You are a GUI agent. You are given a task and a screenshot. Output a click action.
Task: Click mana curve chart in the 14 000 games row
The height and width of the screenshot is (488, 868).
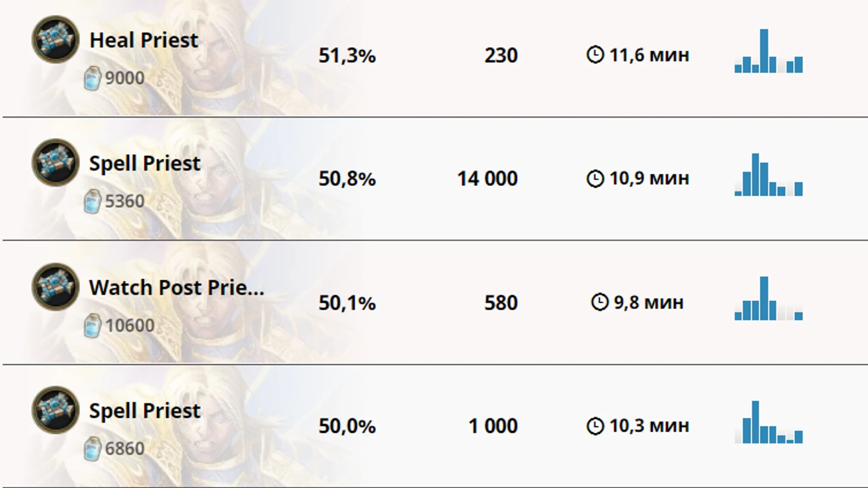tap(769, 175)
